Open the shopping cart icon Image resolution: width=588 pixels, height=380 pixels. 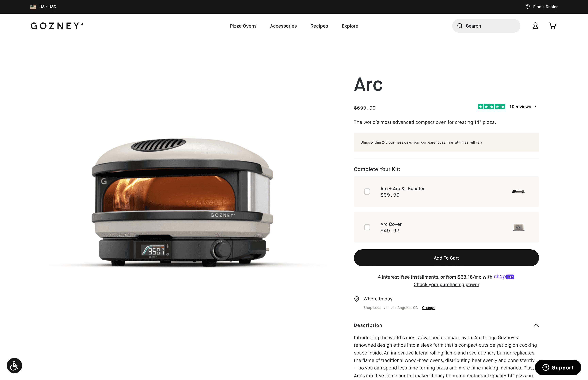552,26
